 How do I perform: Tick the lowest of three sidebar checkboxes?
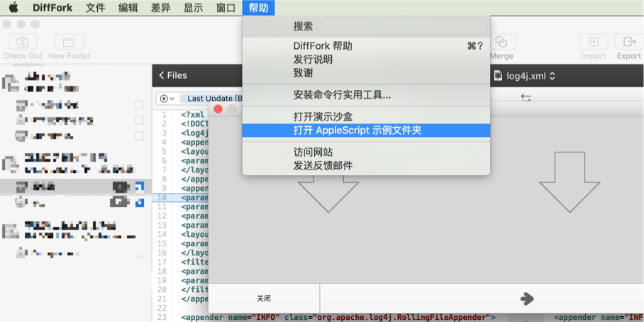140,135
